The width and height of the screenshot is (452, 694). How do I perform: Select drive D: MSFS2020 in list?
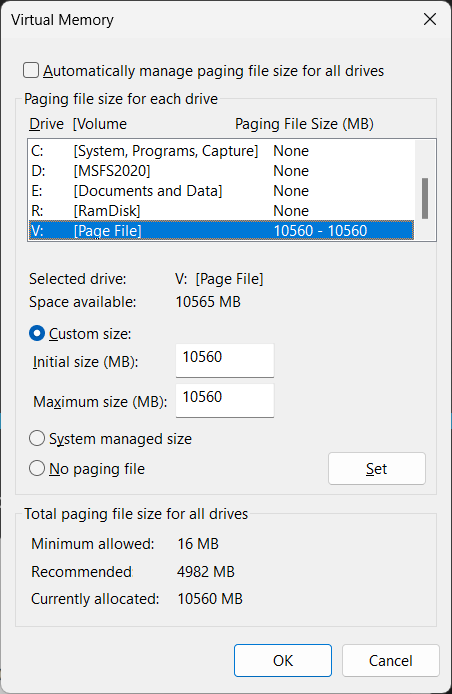[221, 171]
